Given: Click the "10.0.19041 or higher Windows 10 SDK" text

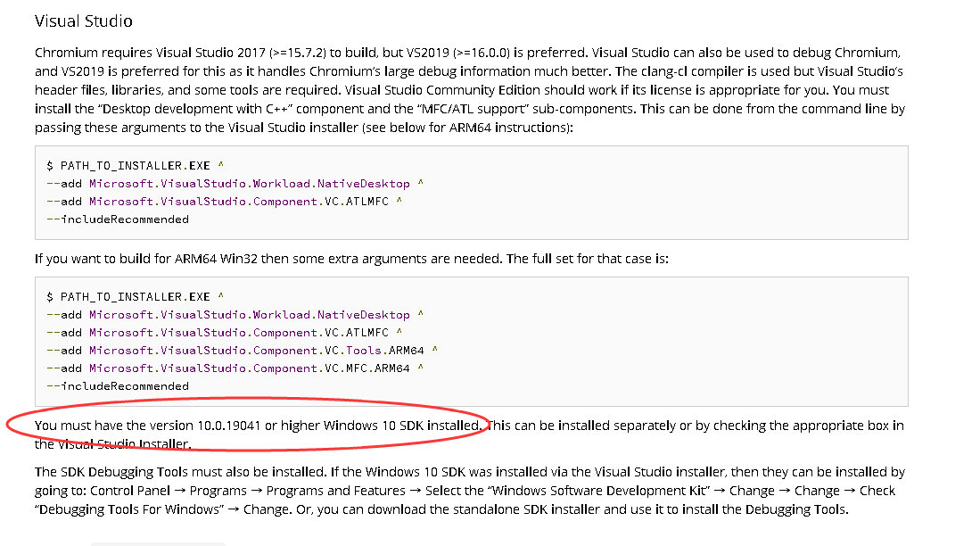Looking at the screenshot, I should (x=310, y=426).
